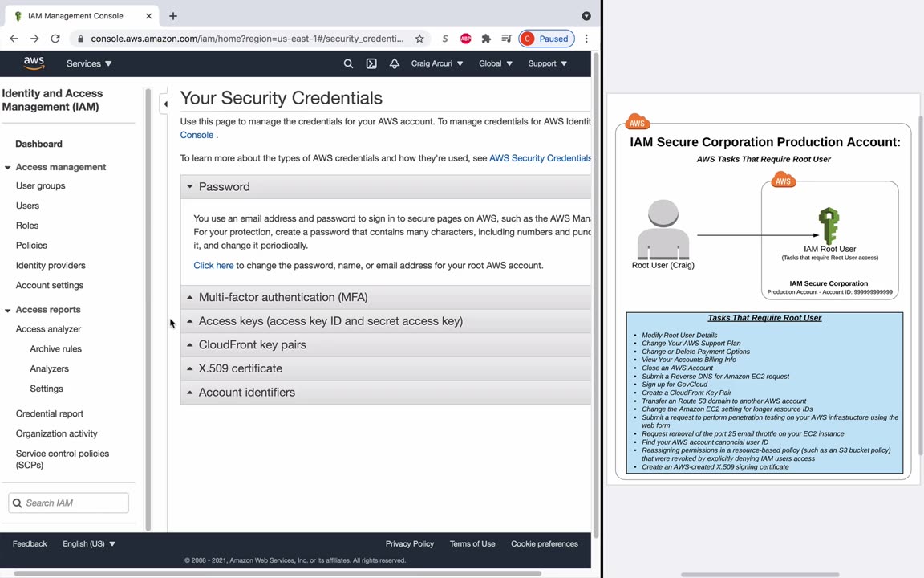Open the AWS console search icon
The width and height of the screenshot is (924, 578).
click(x=348, y=63)
